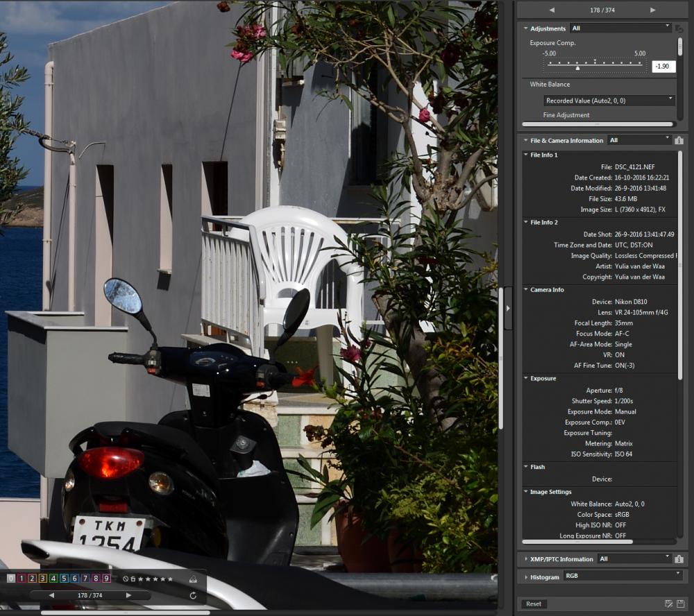The width and height of the screenshot is (694, 616).
Task: Click the RAW image icon in bottom overlay
Action: point(193,579)
